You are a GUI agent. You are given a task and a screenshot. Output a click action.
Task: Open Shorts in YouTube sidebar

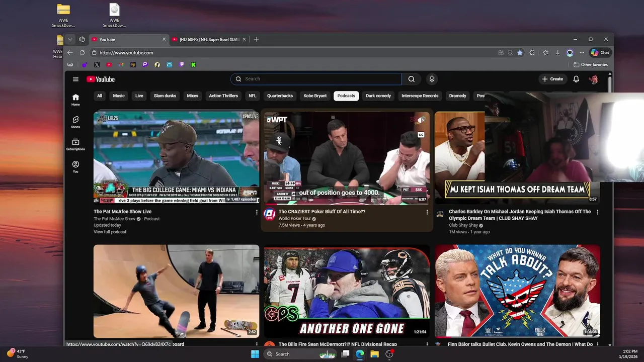click(x=75, y=122)
